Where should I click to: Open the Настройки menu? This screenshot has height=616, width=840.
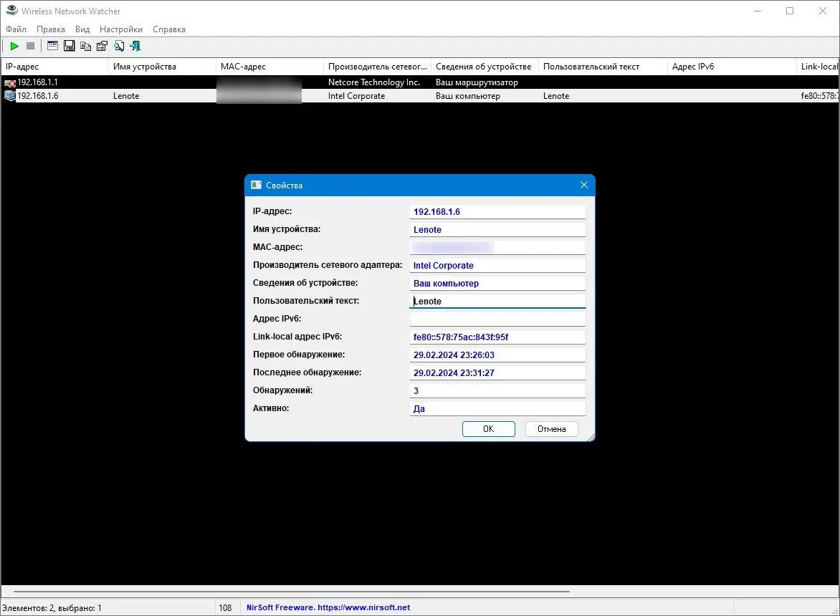[x=120, y=29]
